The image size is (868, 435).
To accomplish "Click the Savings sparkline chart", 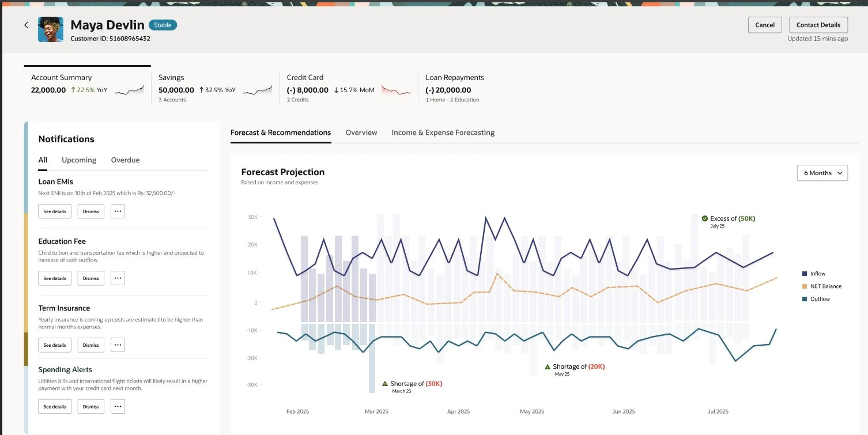I will (x=257, y=90).
